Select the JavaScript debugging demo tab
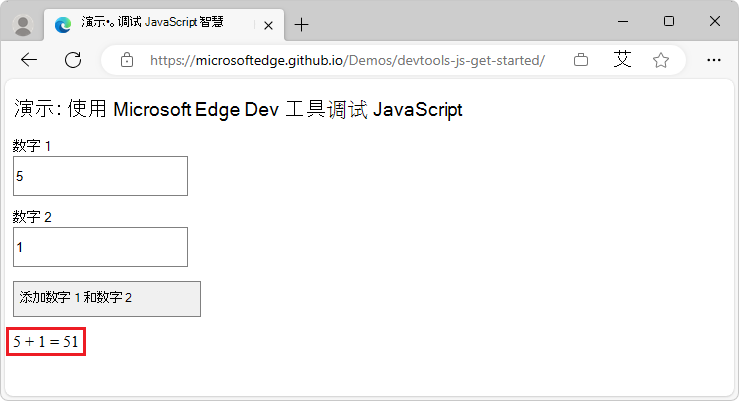This screenshot has width=739, height=401. coord(164,24)
